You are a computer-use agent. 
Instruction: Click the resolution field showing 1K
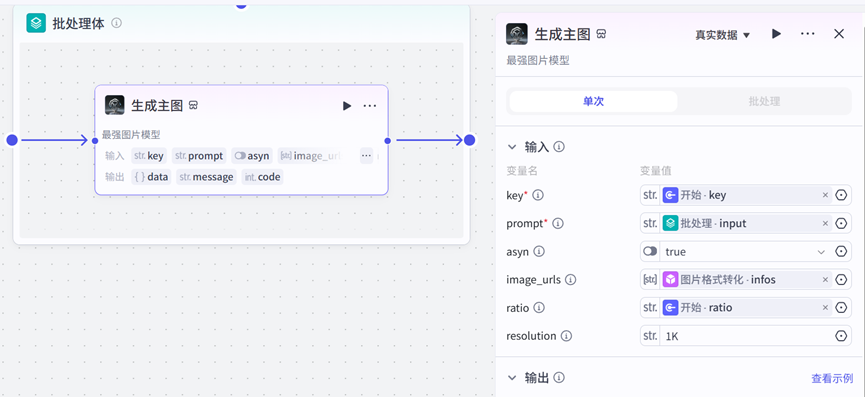click(x=745, y=336)
